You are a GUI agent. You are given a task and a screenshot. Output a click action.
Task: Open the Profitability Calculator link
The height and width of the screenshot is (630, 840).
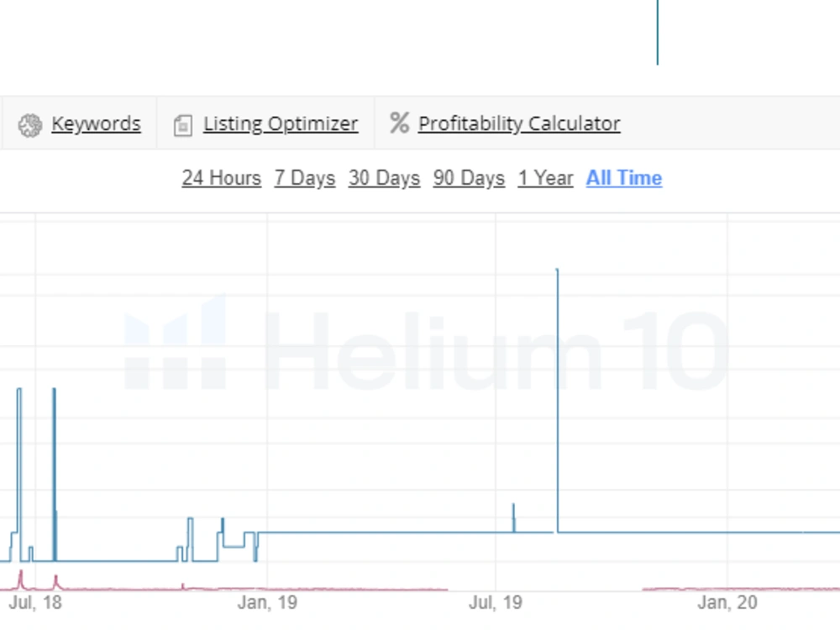point(519,123)
